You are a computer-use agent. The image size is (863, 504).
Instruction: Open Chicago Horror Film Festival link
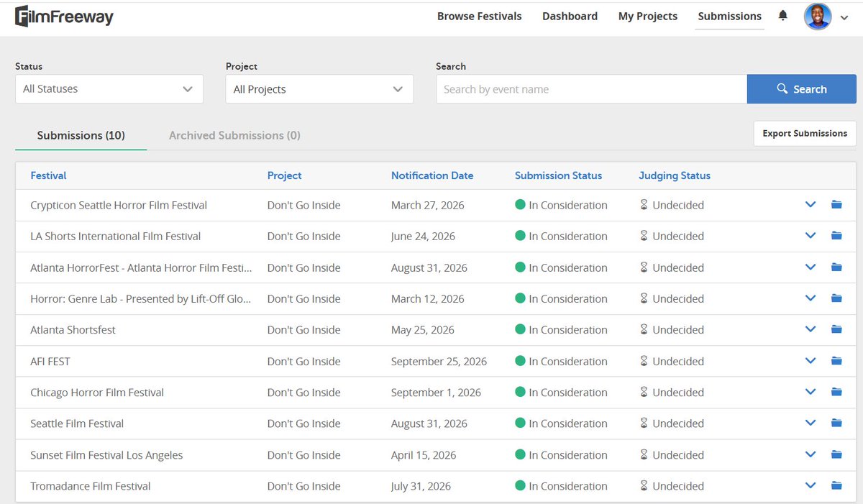click(97, 392)
